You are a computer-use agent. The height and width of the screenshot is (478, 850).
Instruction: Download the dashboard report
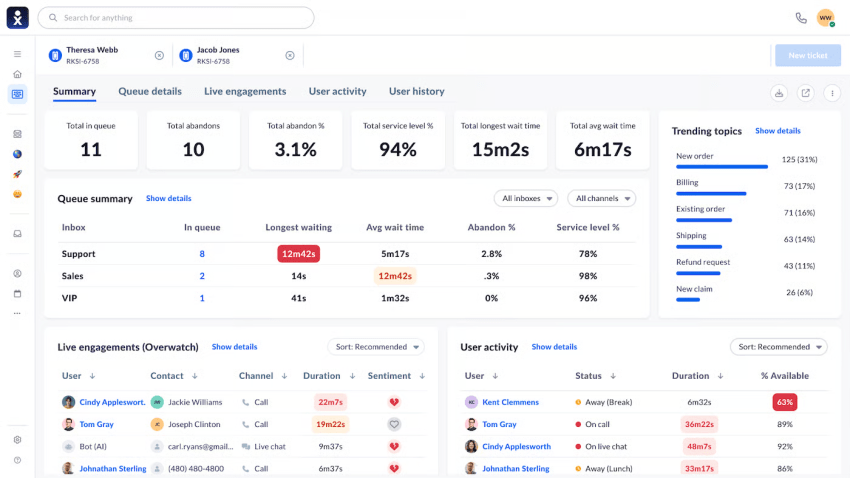tap(779, 93)
